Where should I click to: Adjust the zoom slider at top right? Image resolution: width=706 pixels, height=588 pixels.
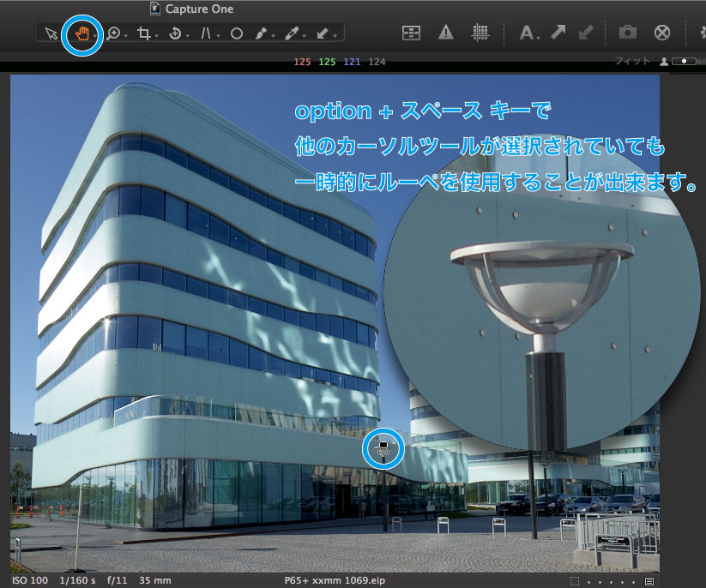tap(685, 61)
